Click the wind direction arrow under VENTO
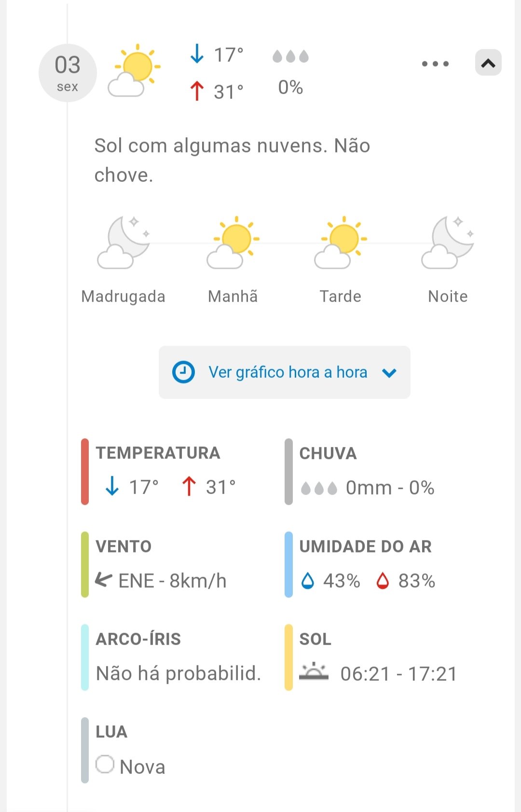This screenshot has height=812, width=521. pyautogui.click(x=104, y=579)
